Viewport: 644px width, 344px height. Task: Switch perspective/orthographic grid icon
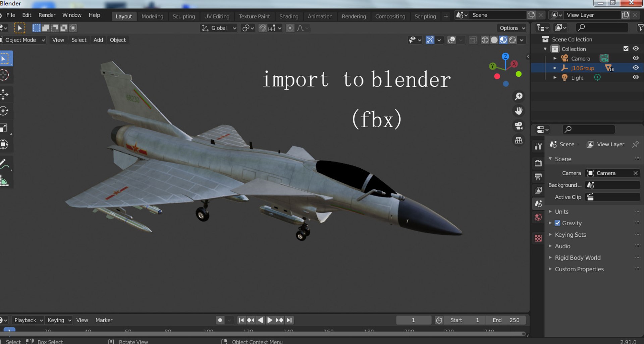(519, 140)
